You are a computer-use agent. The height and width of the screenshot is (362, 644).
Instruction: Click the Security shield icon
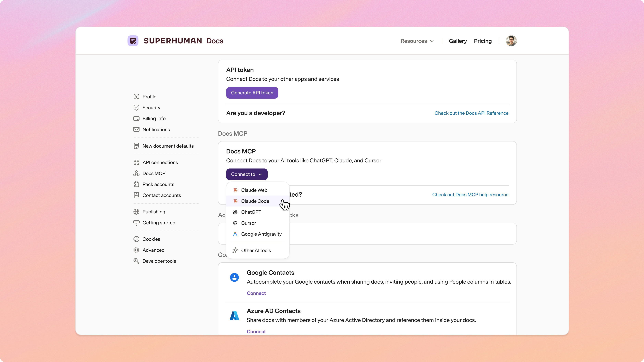[x=136, y=108]
